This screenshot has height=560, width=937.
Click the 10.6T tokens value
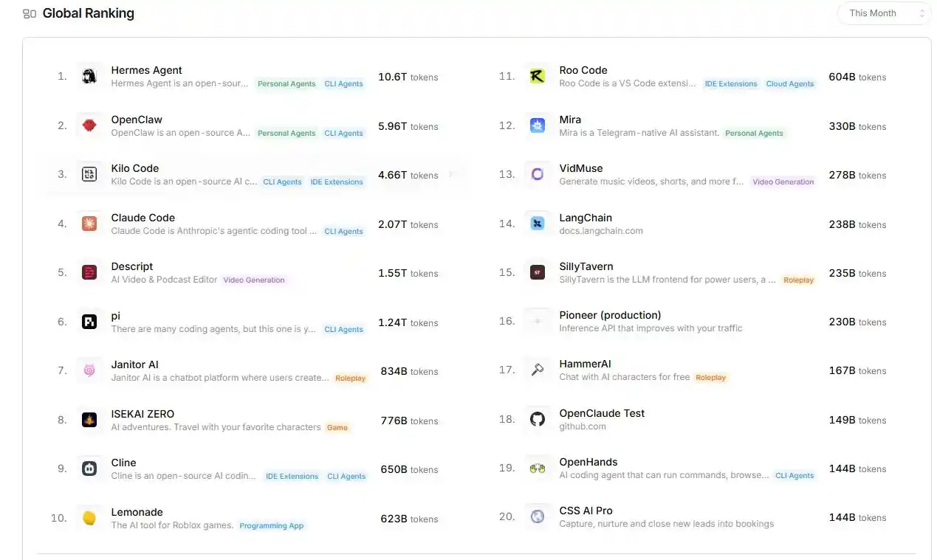coord(408,77)
